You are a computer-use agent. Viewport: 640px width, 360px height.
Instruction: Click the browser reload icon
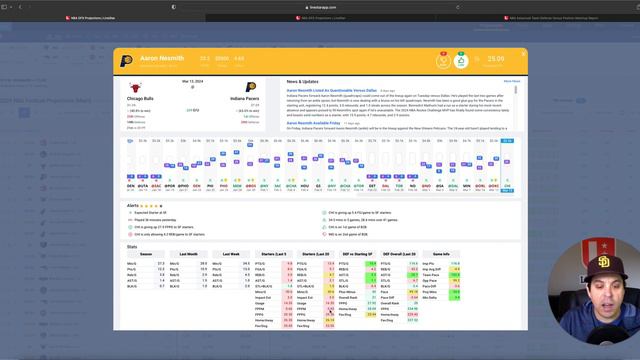pyautogui.click(x=458, y=7)
